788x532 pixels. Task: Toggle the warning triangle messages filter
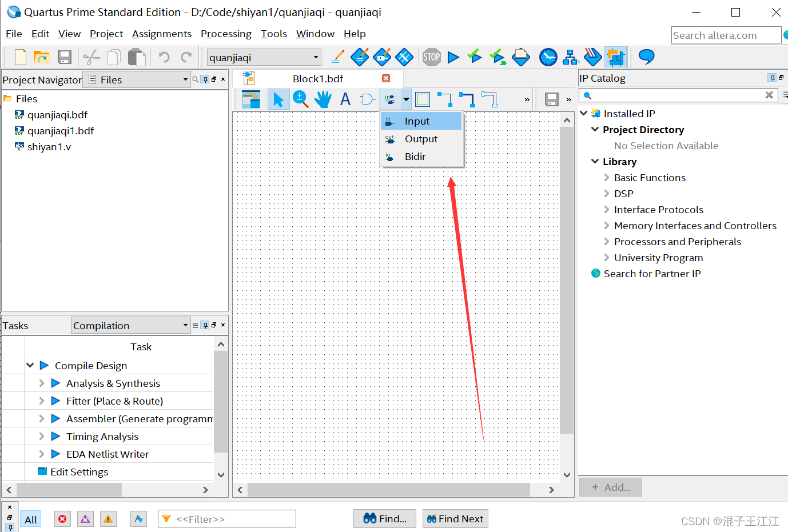[x=108, y=519]
